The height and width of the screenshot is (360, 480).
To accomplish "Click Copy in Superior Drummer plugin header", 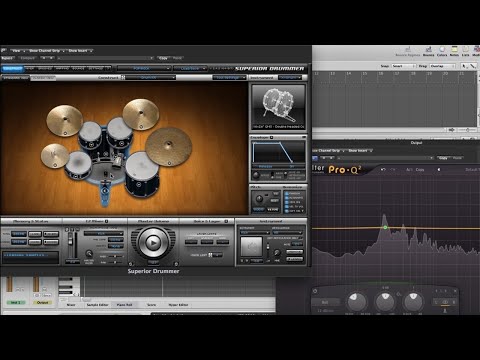I will pyautogui.click(x=163, y=58).
